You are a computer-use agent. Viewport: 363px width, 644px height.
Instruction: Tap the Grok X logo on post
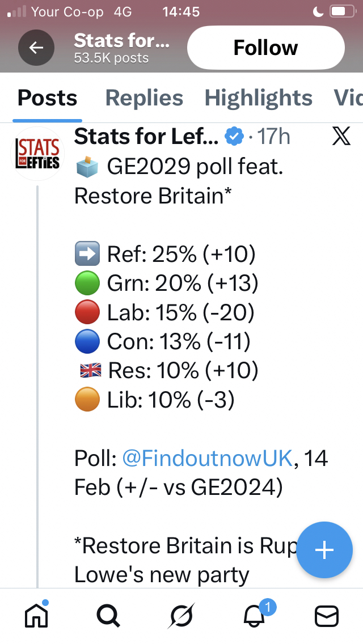click(341, 137)
